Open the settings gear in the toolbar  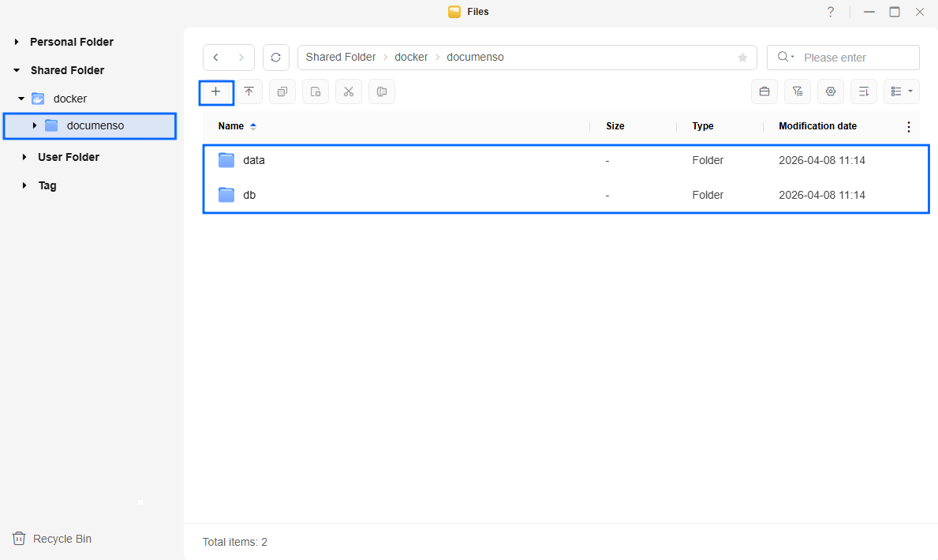pyautogui.click(x=830, y=91)
